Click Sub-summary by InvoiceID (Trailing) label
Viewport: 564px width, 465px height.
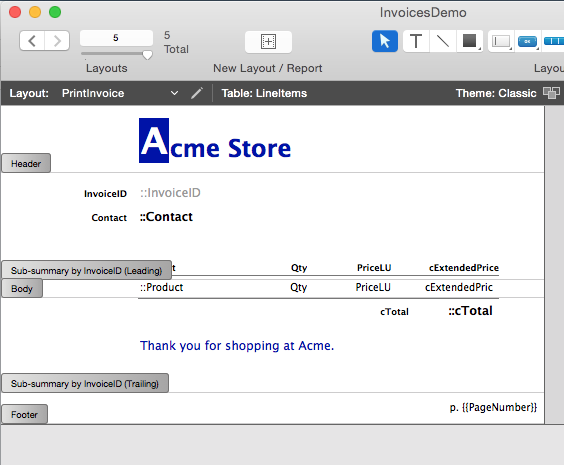[x=85, y=383]
